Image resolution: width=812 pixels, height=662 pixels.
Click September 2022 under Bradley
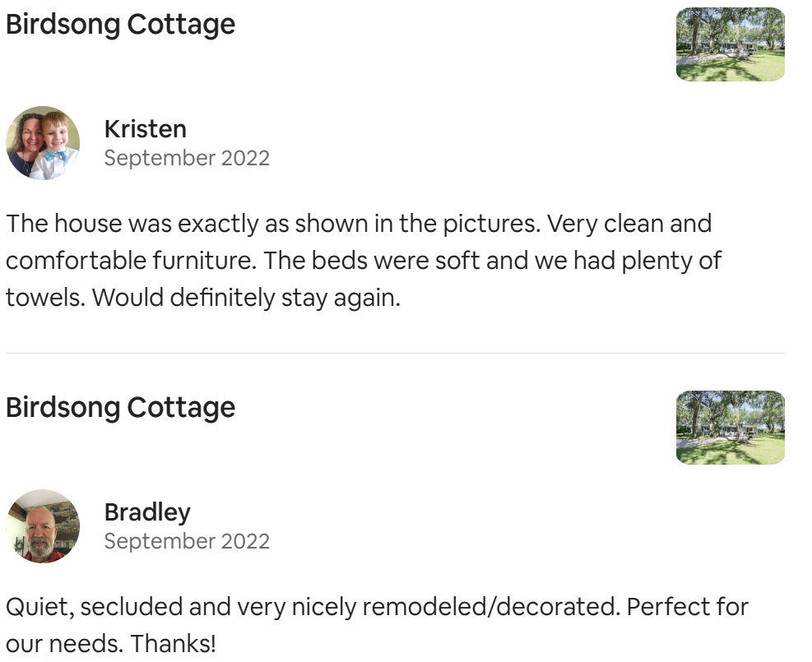(187, 541)
